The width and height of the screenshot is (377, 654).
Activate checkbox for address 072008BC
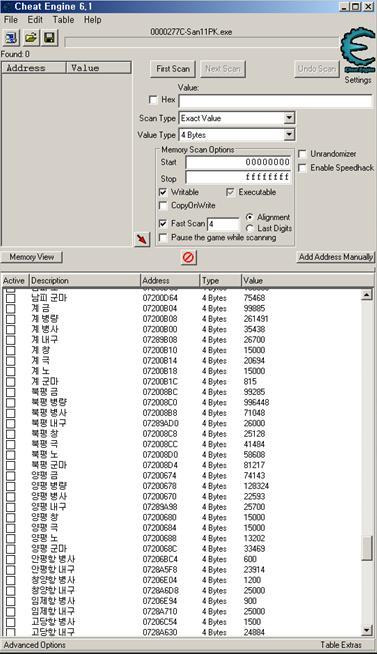point(10,392)
